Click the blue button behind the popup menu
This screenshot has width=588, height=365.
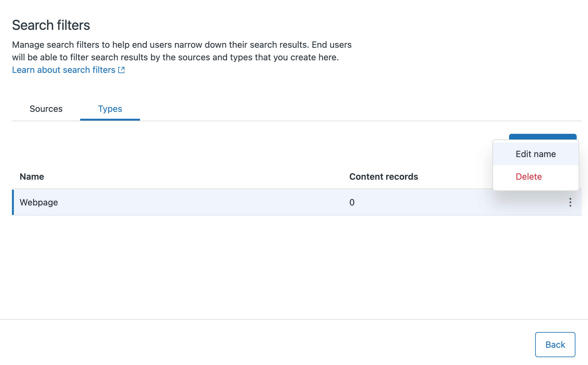[x=542, y=137]
